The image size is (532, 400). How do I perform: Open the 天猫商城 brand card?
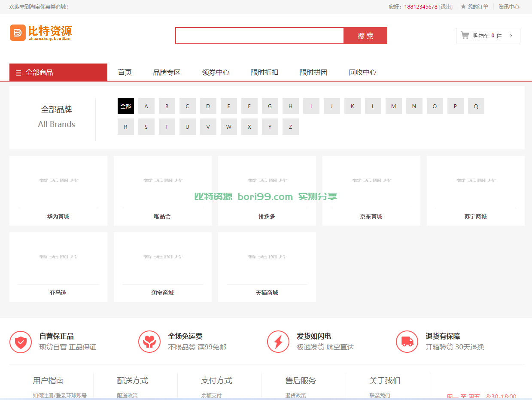pos(267,267)
